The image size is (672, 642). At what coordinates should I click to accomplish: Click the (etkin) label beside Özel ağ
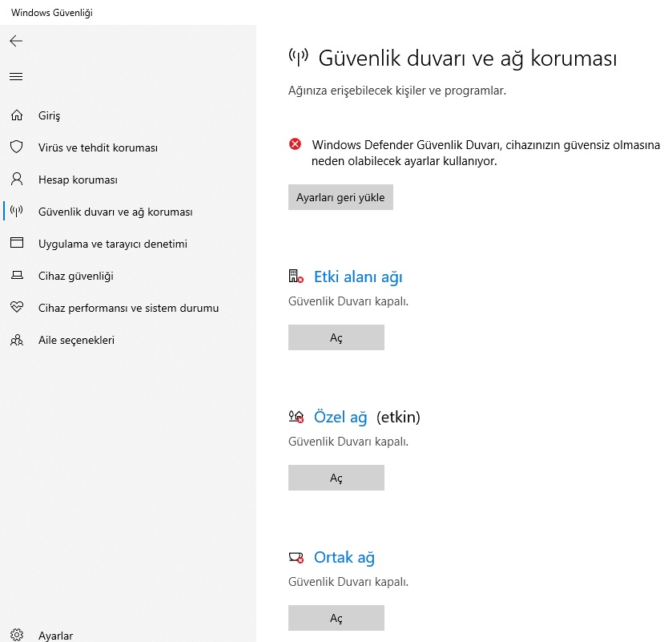(398, 417)
